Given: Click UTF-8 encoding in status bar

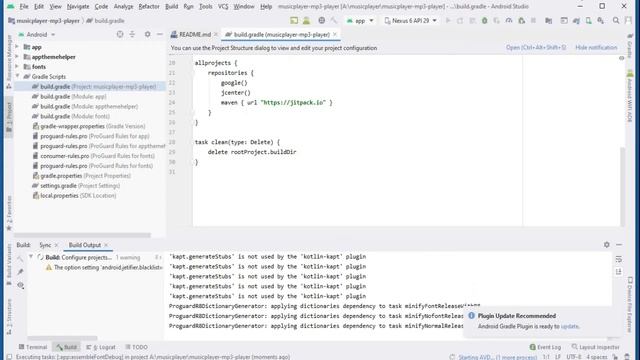Looking at the screenshot, I should click(573, 357).
